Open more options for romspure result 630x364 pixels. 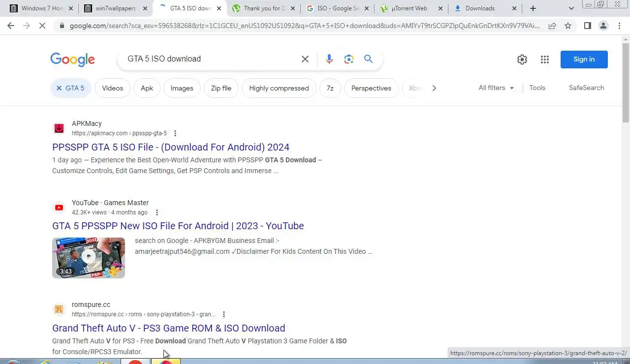click(x=223, y=314)
